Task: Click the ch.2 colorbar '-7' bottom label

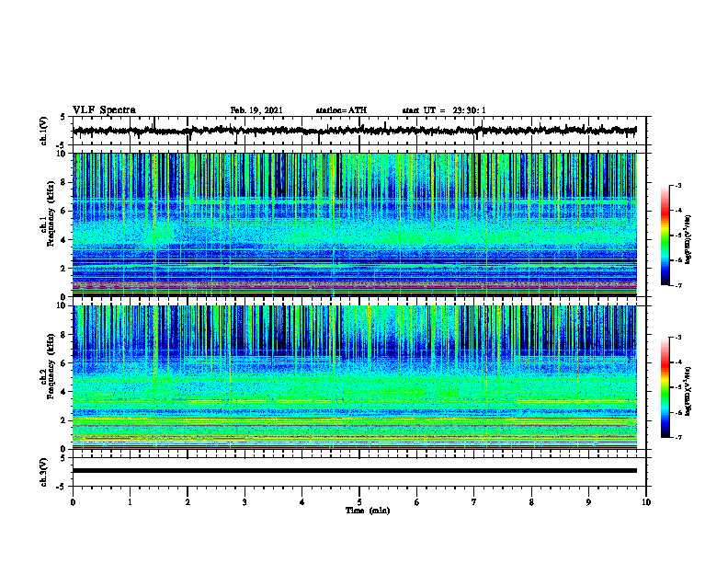Action: pyautogui.click(x=677, y=437)
